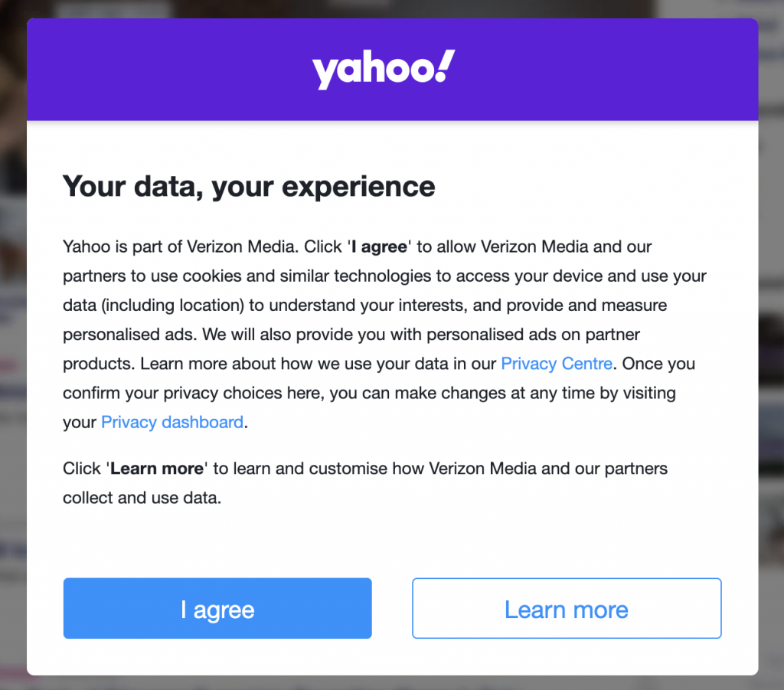Click the bold 'I agree' text in the paragraph
The image size is (784, 690).
pos(379,247)
